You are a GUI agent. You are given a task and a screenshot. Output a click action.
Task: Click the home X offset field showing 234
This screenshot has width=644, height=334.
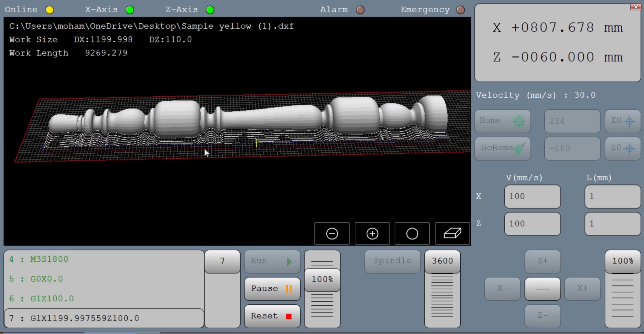pos(572,121)
